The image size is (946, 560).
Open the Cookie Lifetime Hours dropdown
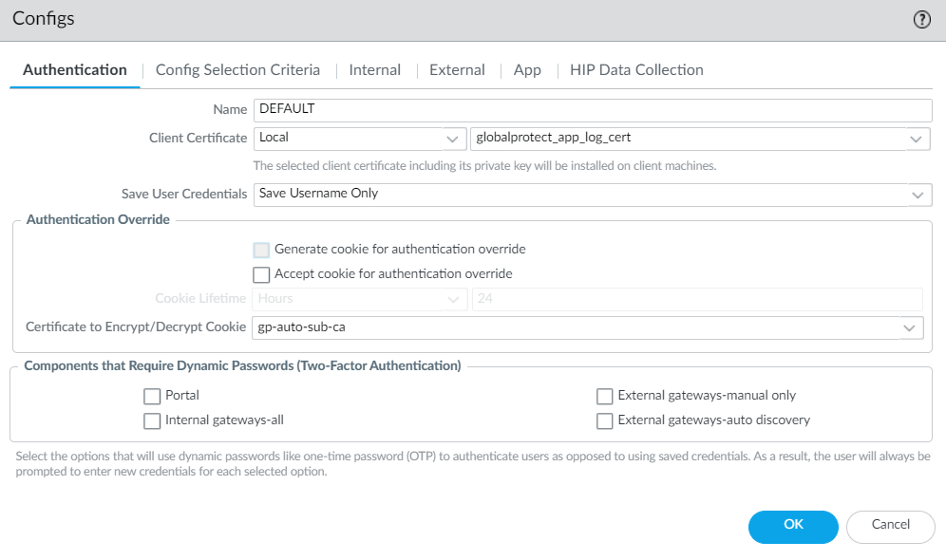point(360,299)
